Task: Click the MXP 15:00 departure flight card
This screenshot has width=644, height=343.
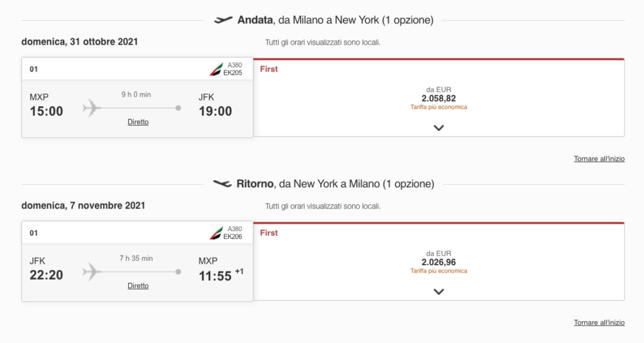Action: point(137,97)
